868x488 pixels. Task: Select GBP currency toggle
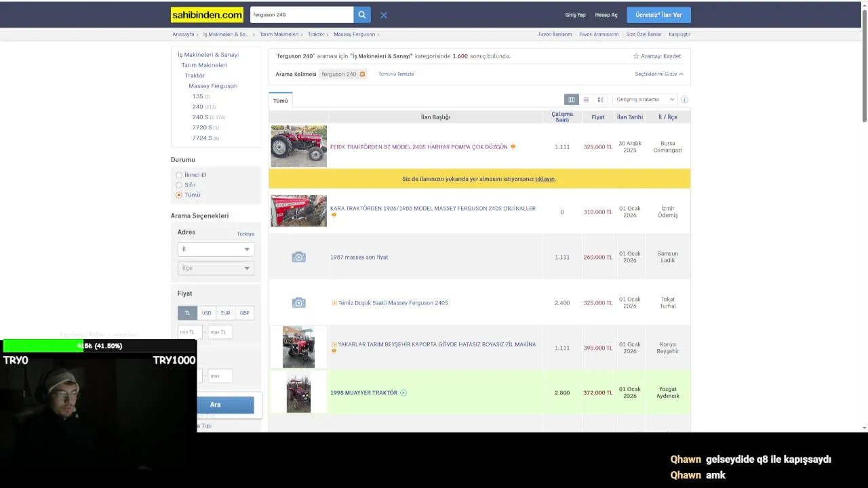244,312
